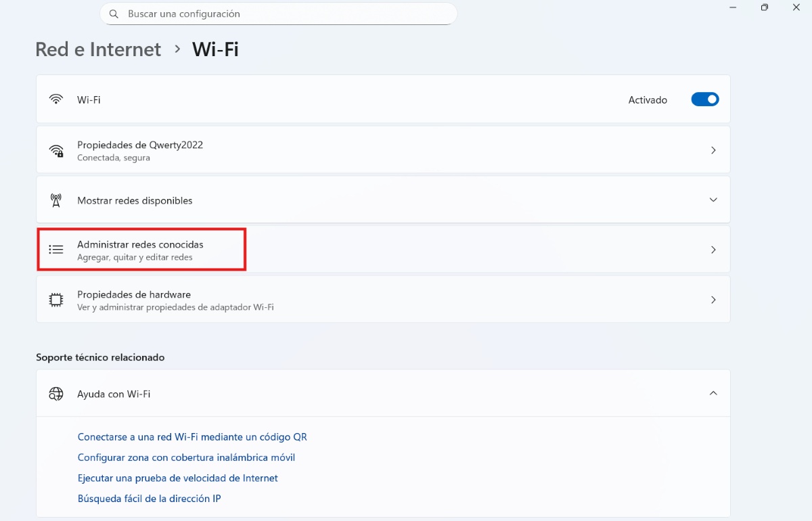The width and height of the screenshot is (812, 521).
Task: Click the Wi-Fi icon next to the toggle
Action: (x=55, y=99)
